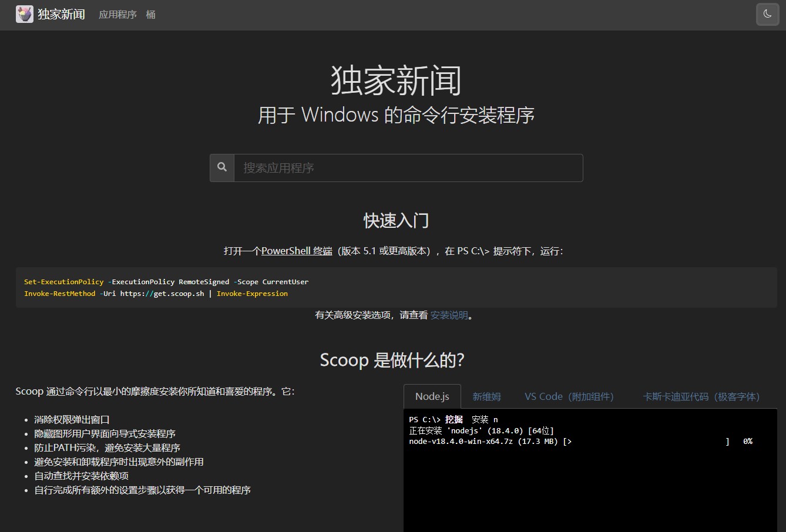This screenshot has height=532, width=786.
Task: Focus the 搜索应用程序 search field
Action: pos(408,168)
